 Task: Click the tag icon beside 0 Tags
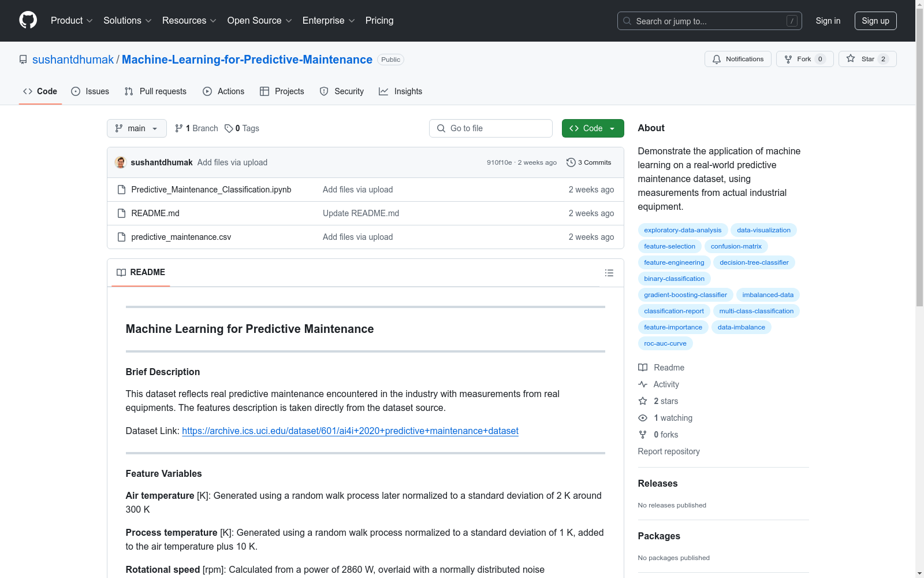click(229, 128)
